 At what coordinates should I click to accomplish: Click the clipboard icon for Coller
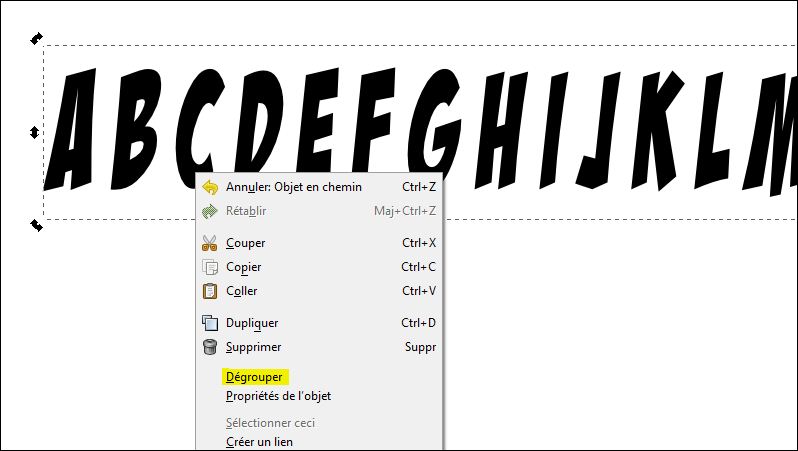tap(210, 291)
